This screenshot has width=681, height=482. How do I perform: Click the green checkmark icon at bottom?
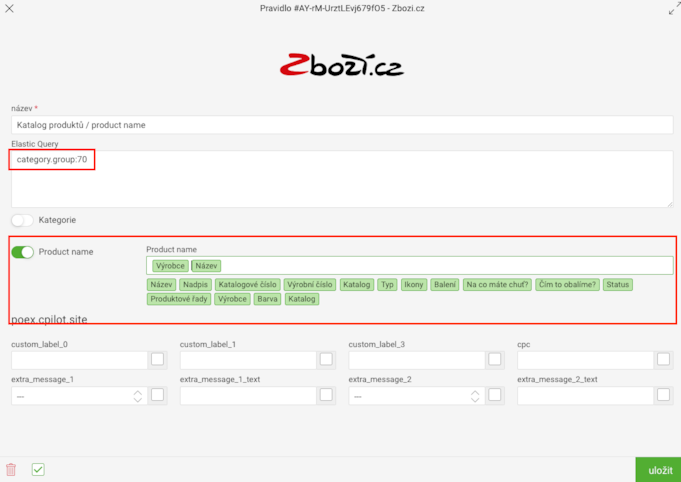pyautogui.click(x=38, y=469)
